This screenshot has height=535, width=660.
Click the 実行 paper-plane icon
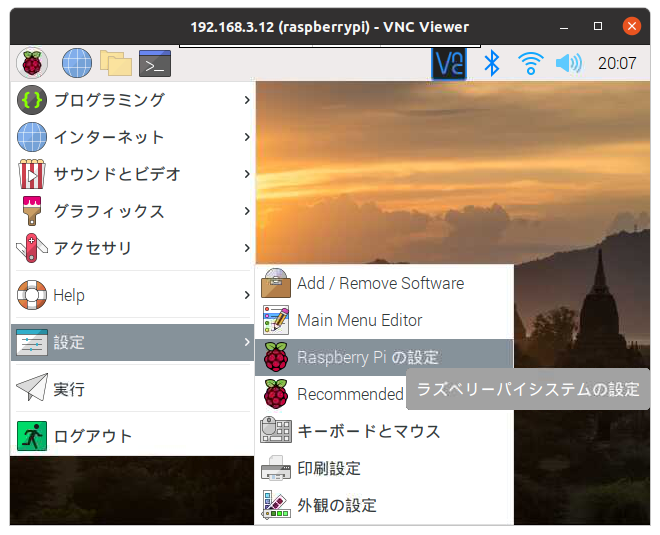32,387
